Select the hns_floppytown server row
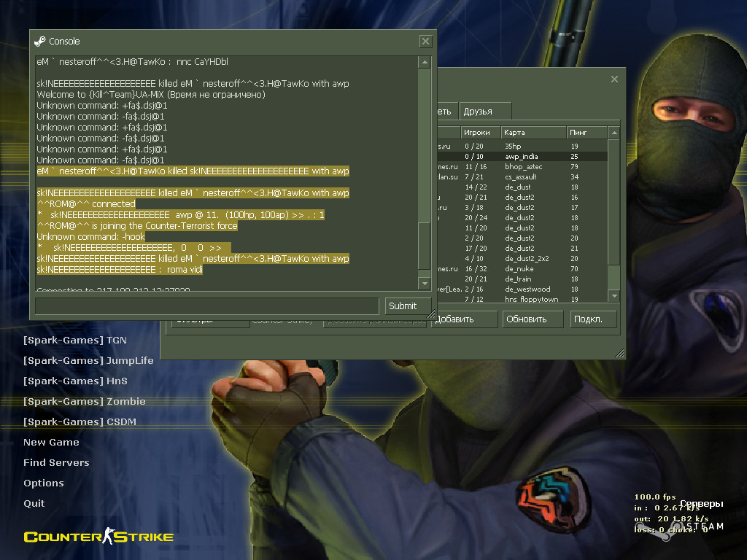747x560 pixels. 522,299
